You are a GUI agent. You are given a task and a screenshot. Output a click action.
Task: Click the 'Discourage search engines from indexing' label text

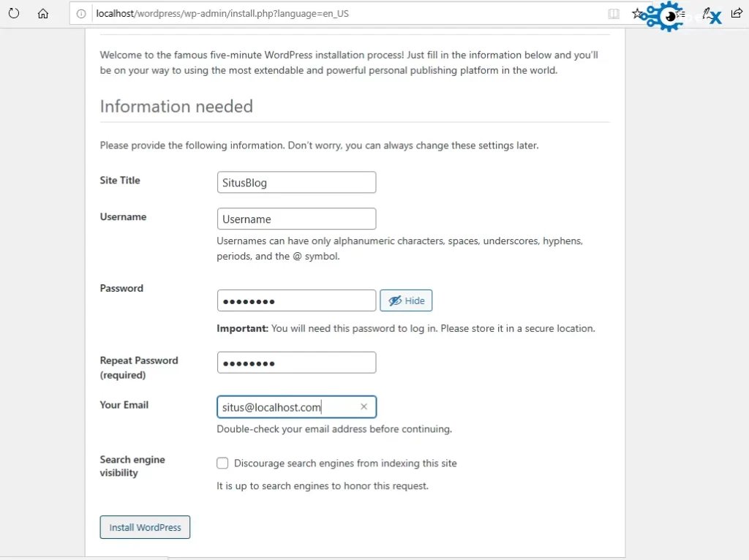[x=345, y=463]
